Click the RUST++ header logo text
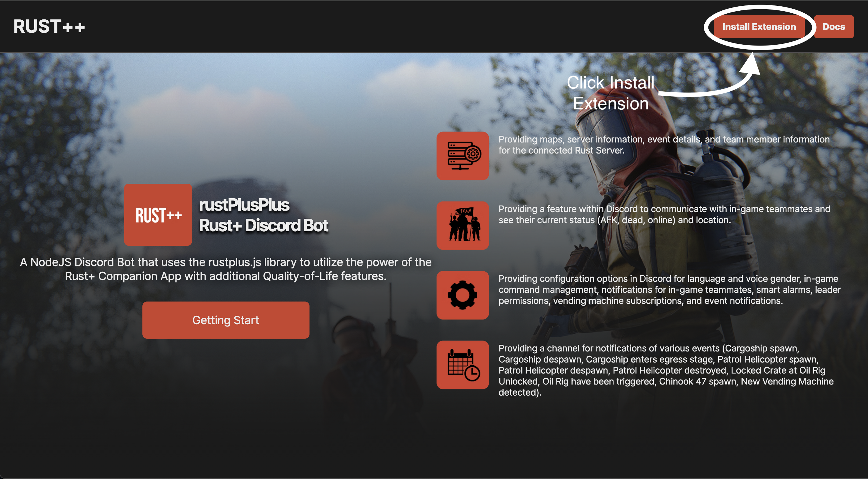 [49, 26]
